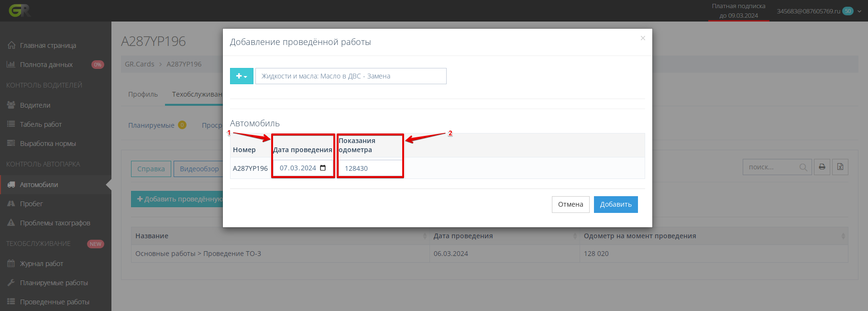Open Журнал работ in sidebar
This screenshot has height=311, width=868.
41,264
